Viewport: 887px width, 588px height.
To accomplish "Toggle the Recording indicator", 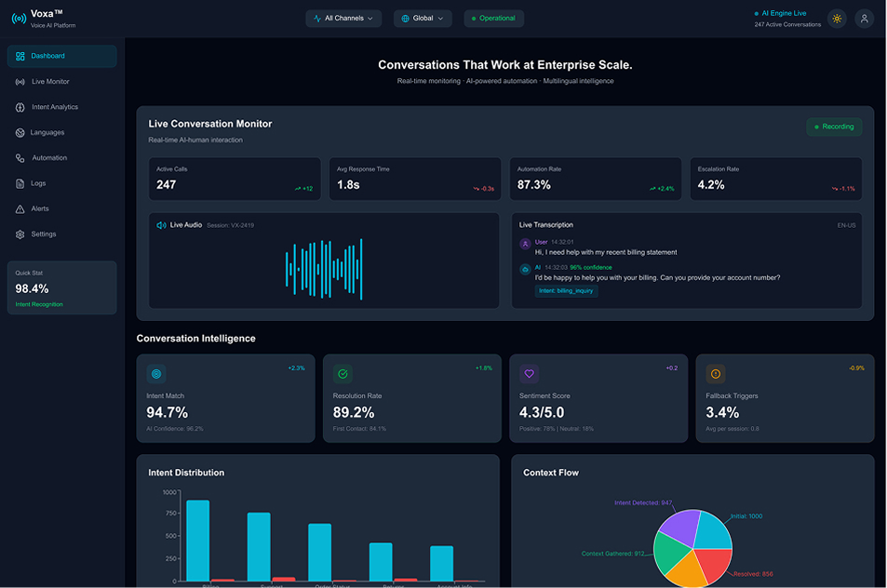I will pos(834,126).
